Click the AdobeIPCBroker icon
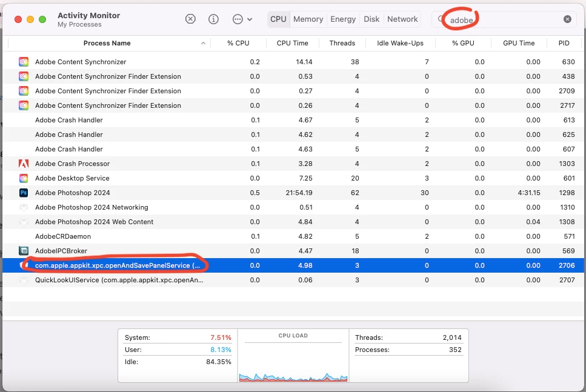 [x=24, y=251]
